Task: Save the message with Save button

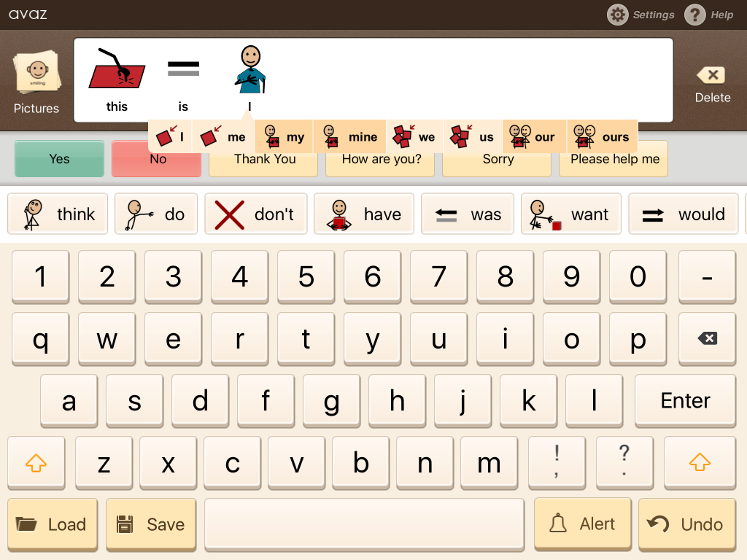Action: tap(151, 524)
